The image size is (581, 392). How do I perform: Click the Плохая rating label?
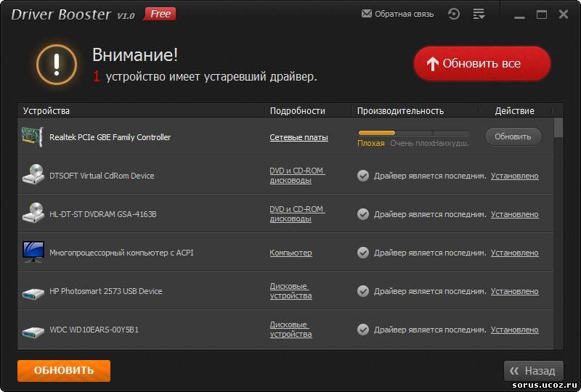(371, 144)
